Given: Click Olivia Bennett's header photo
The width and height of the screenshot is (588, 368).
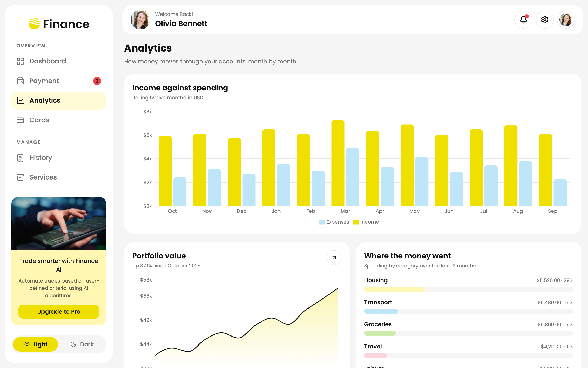Looking at the screenshot, I should tap(140, 20).
